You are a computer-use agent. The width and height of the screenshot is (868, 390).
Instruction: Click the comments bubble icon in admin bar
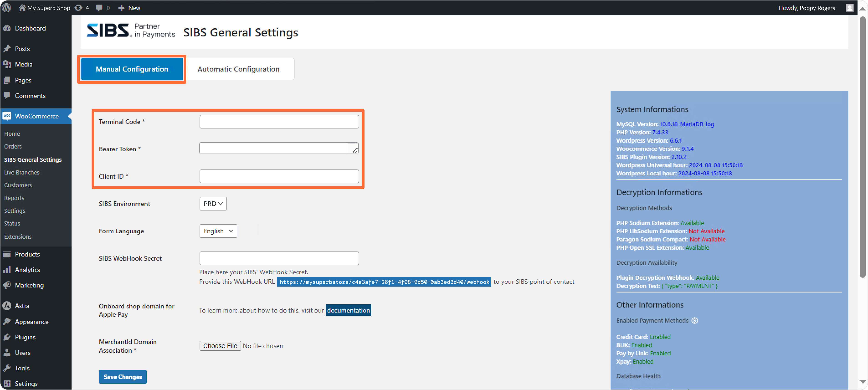(x=99, y=8)
